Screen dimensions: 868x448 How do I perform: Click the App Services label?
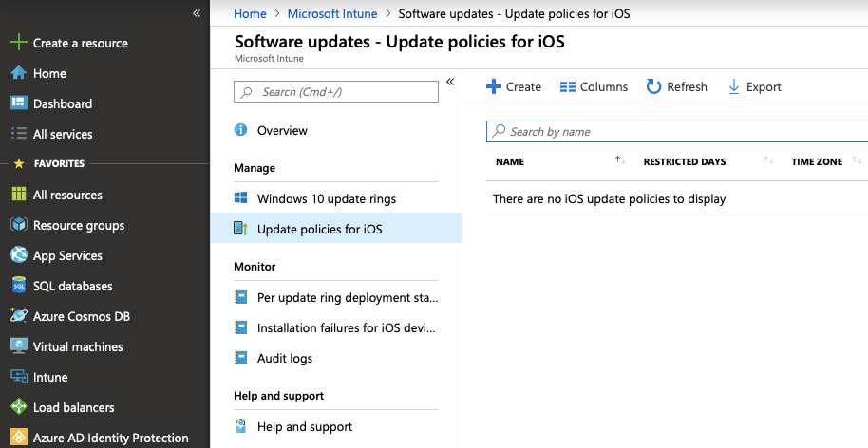click(x=67, y=255)
